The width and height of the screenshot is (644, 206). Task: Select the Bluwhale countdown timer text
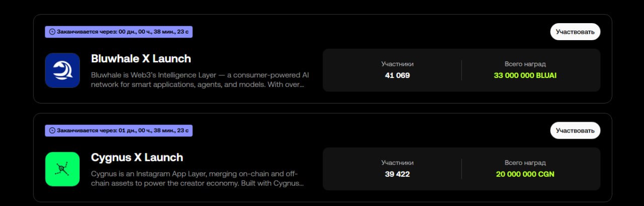click(123, 32)
